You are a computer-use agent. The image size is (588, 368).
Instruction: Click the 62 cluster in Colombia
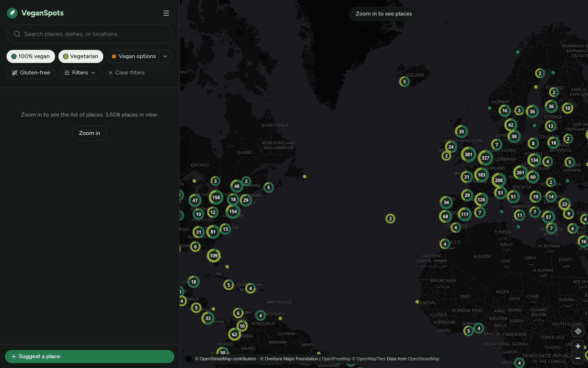(x=234, y=334)
